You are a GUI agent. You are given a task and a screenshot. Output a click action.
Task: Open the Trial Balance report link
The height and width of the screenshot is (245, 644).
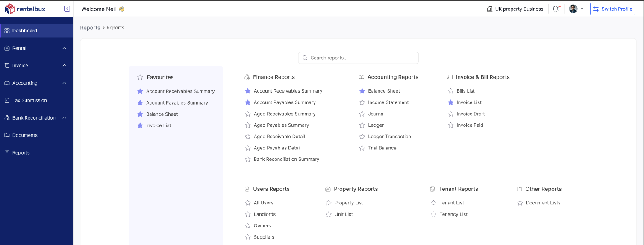pyautogui.click(x=382, y=148)
